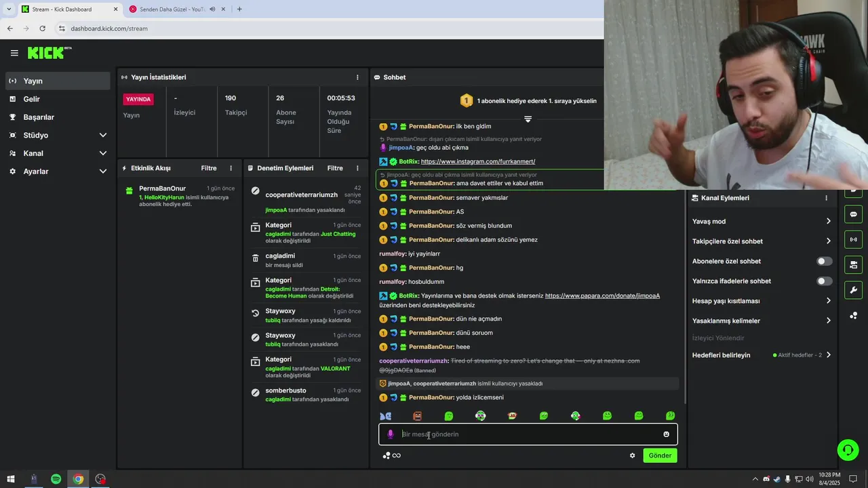Open chat settings gear icon
The width and height of the screenshot is (868, 488).
click(632, 455)
